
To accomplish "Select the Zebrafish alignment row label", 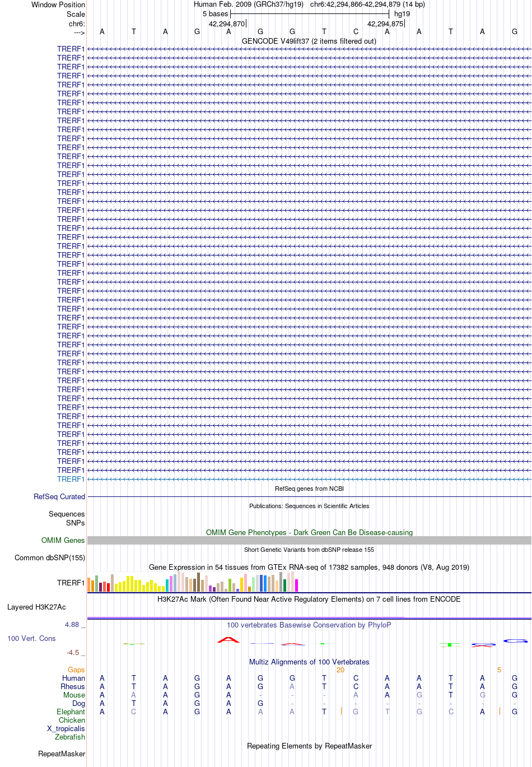I will (70, 737).
